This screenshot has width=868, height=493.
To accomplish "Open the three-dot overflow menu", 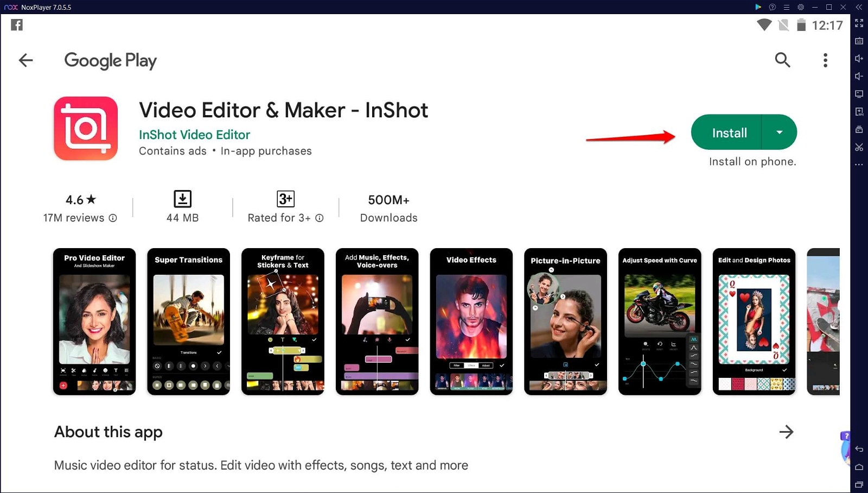I will coord(825,60).
